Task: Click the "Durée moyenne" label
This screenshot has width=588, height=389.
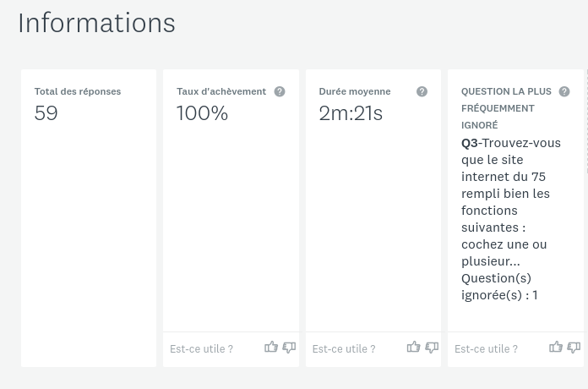Action: pyautogui.click(x=355, y=91)
